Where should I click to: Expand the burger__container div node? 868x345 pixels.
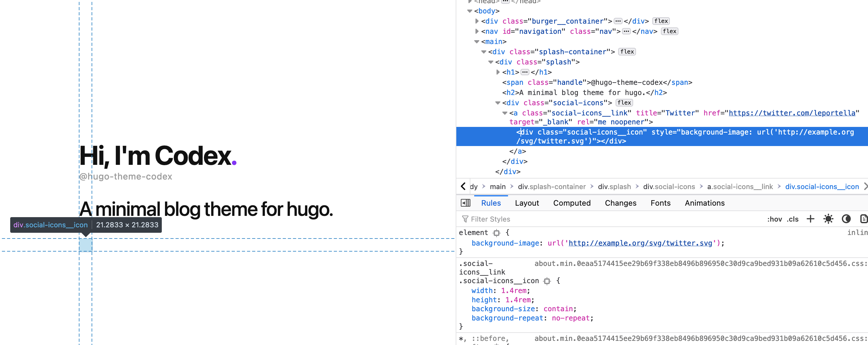coord(477,21)
